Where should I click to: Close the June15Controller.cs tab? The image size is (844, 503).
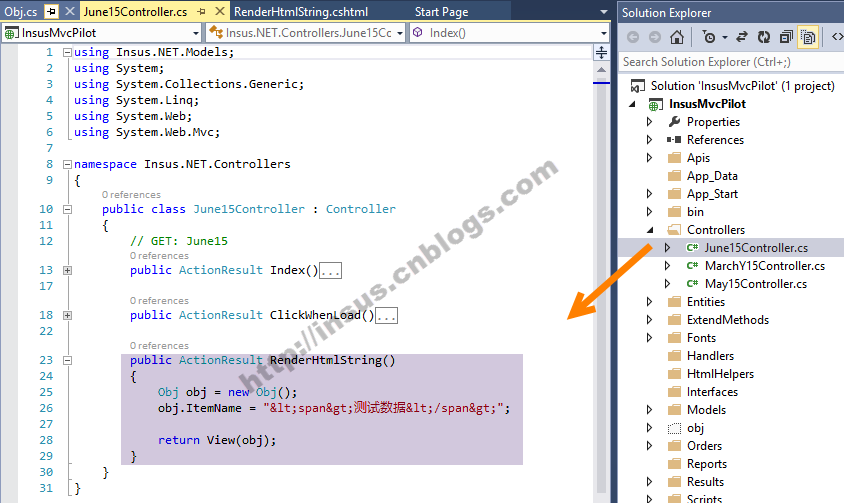tap(219, 12)
